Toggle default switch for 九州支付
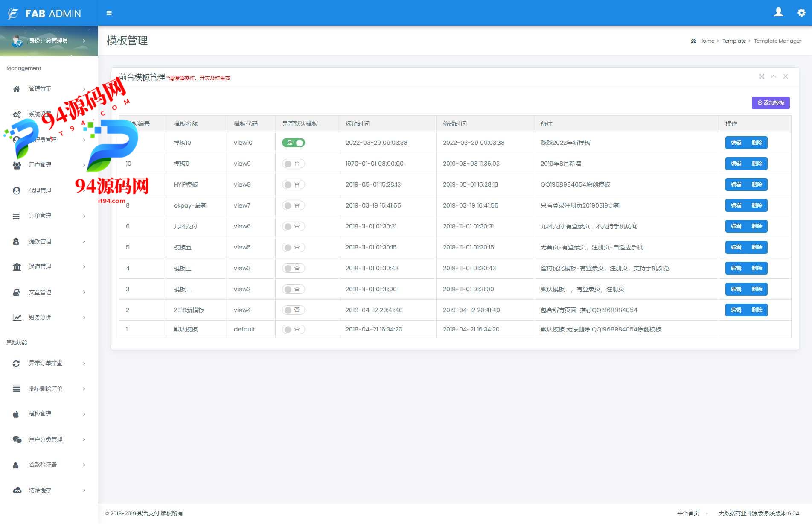 (x=294, y=226)
